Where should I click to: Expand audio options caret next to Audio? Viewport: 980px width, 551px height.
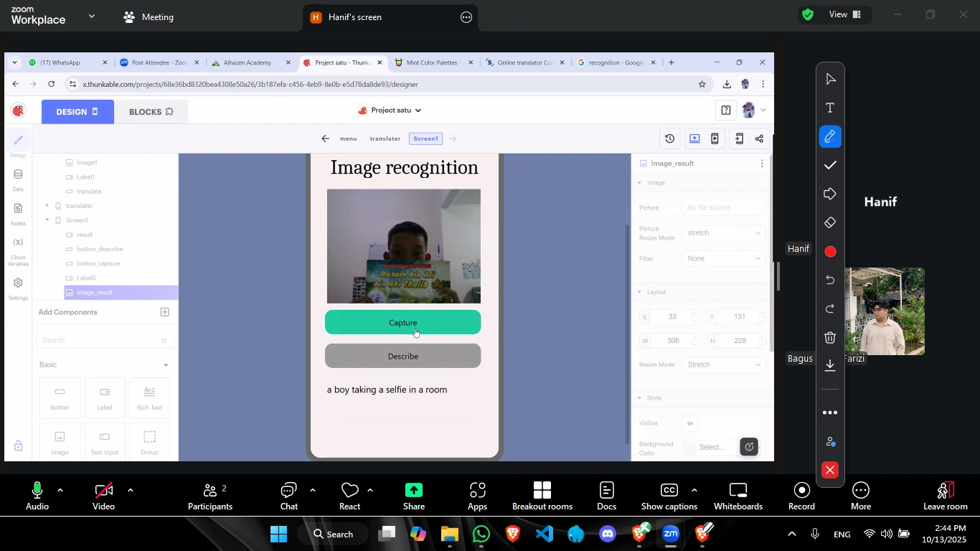coord(60,491)
